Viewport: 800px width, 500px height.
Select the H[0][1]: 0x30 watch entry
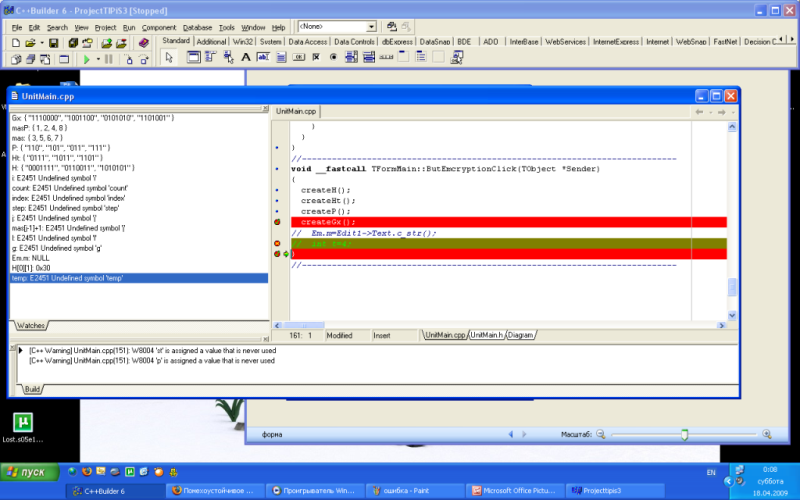click(x=34, y=267)
